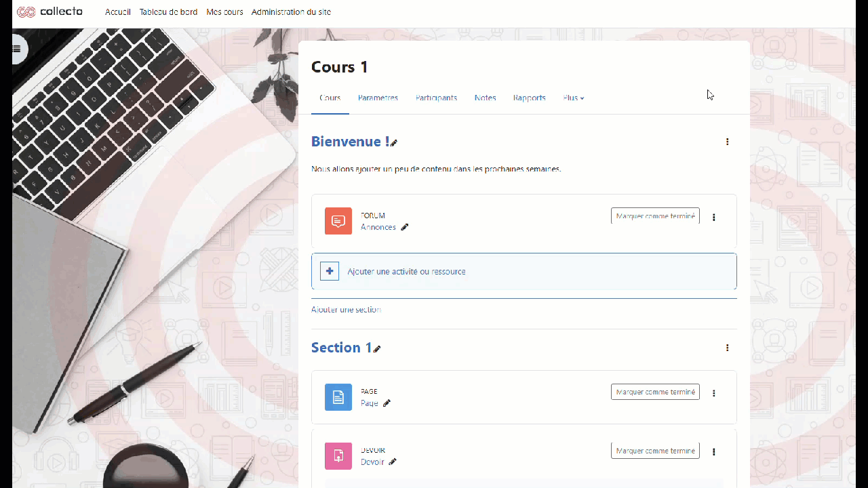868x488 pixels.
Task: Expand the Plus dropdown menu
Action: click(x=573, y=98)
